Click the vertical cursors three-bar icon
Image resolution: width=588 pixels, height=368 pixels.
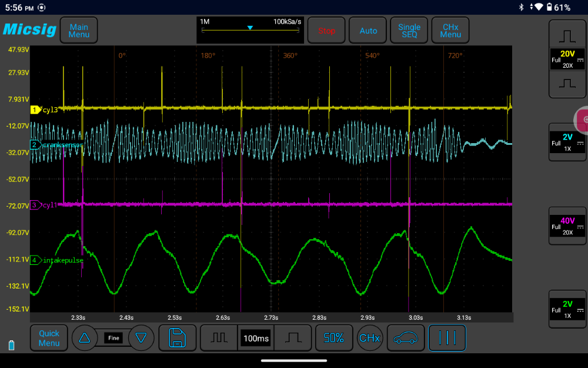tap(447, 338)
